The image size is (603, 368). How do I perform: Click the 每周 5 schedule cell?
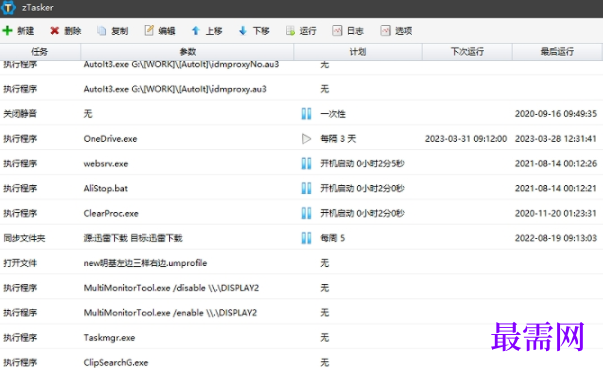coord(333,238)
